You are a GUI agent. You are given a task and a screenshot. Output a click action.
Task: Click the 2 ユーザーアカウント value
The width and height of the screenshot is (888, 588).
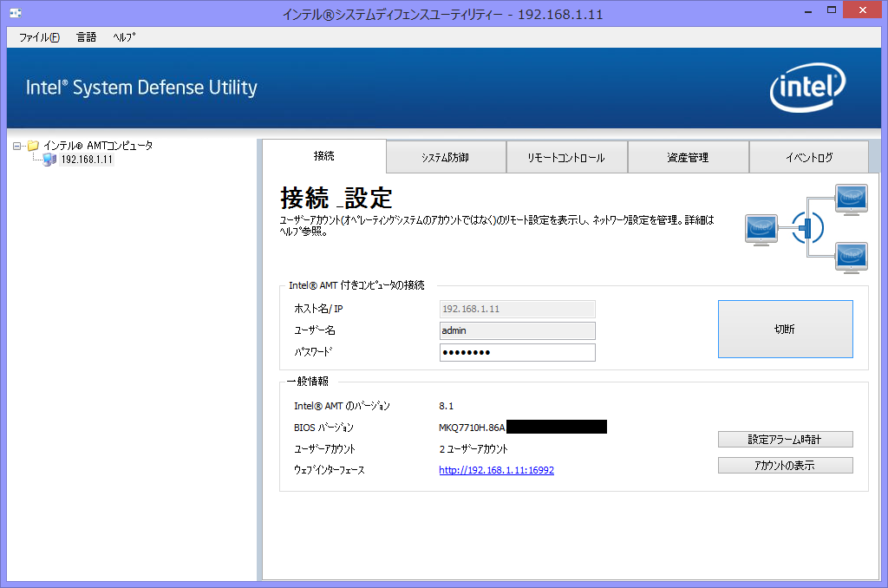pyautogui.click(x=473, y=449)
